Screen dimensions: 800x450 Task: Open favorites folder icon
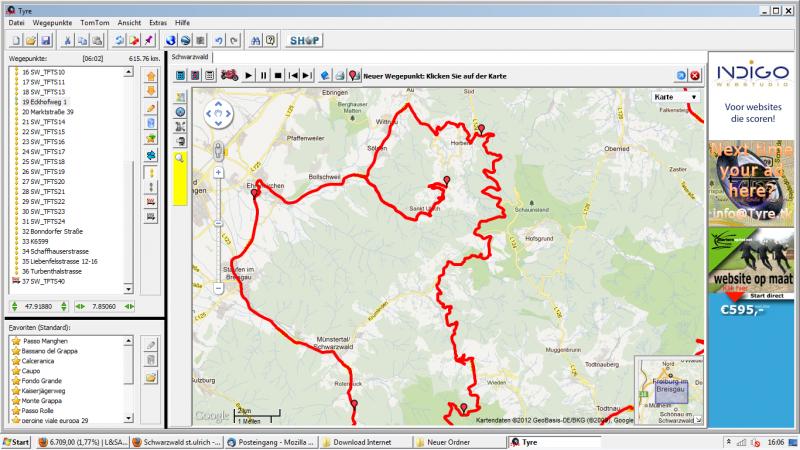point(151,378)
